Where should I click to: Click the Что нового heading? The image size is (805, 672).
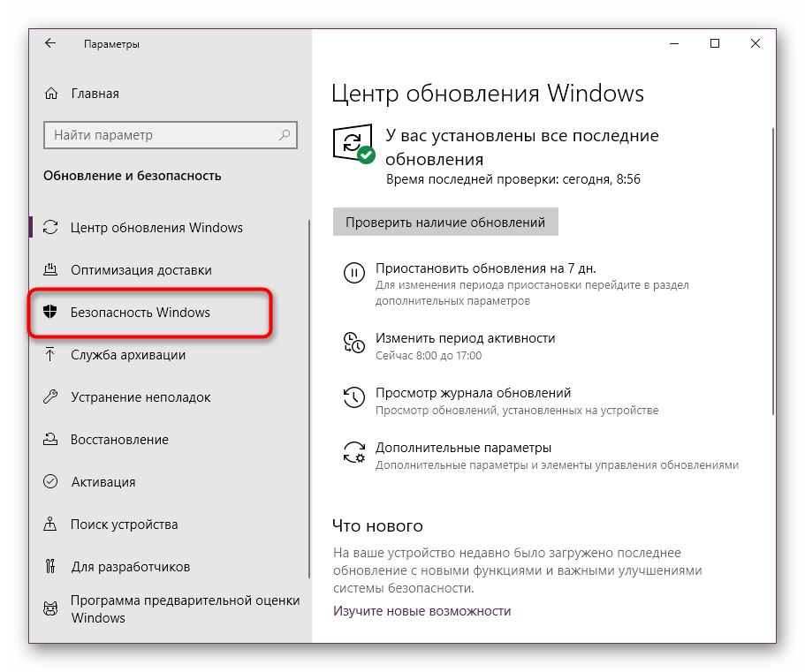coord(377,525)
